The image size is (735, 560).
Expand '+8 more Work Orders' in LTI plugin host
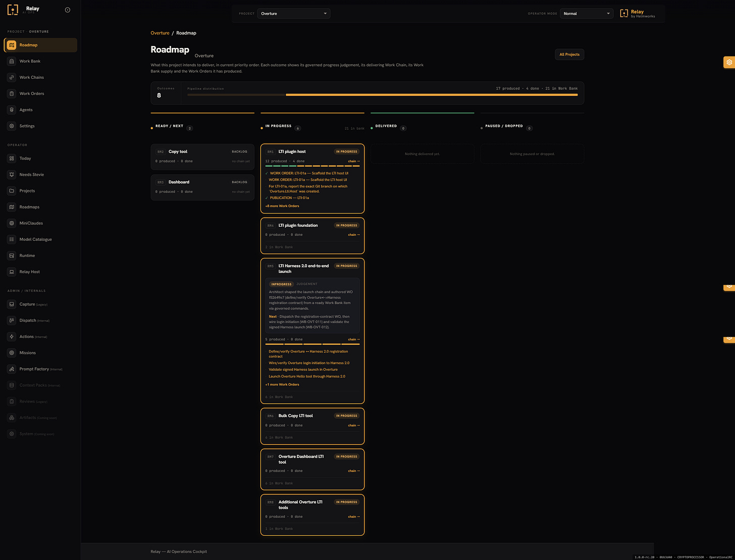(x=282, y=206)
